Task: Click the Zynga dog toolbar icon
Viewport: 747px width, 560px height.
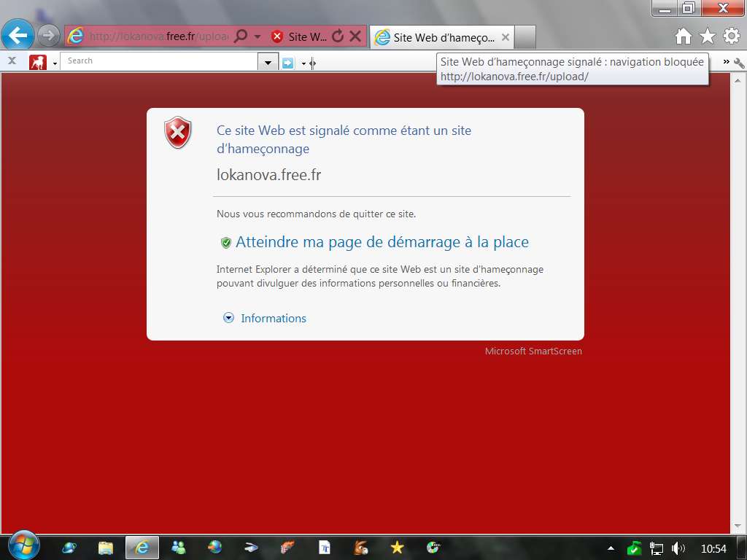Action: click(x=37, y=63)
